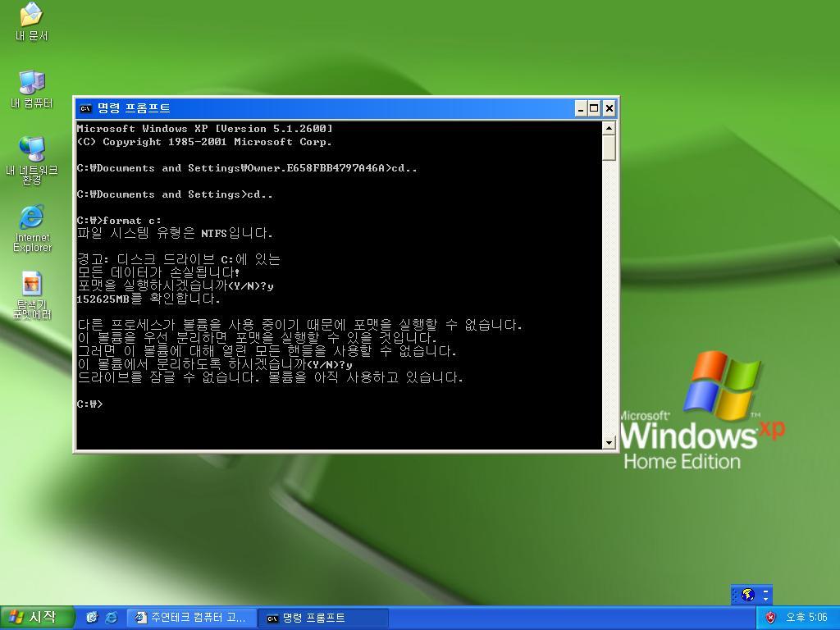The image size is (840, 630).
Task: Select the 탐색기 포멧에러 file icon
Action: tap(32, 295)
